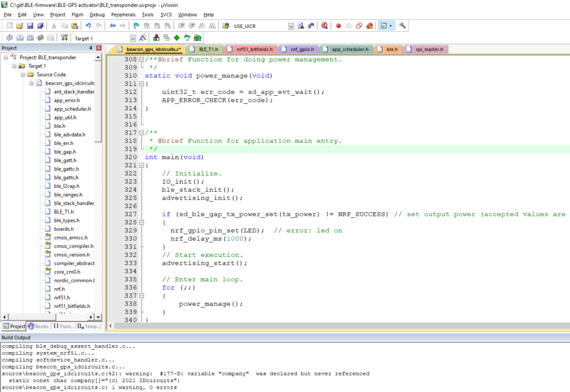Toggle bookmark with the flag icon
This screenshot has width=570, height=392.
click(136, 26)
